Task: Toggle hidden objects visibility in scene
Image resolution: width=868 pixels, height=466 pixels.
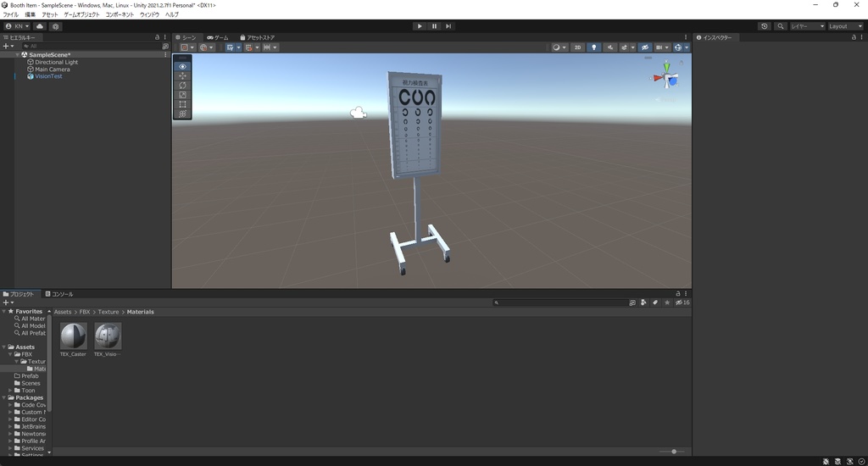Action: point(644,47)
